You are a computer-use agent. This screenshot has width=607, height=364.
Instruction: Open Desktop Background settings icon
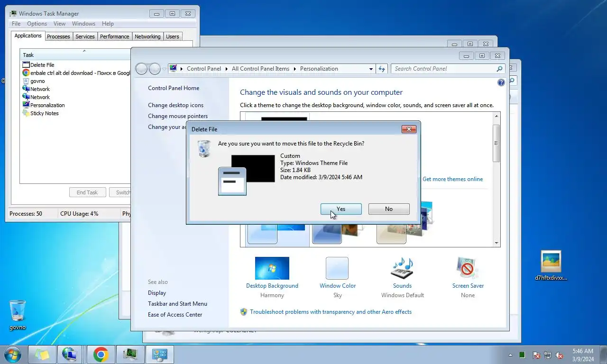coord(272,268)
